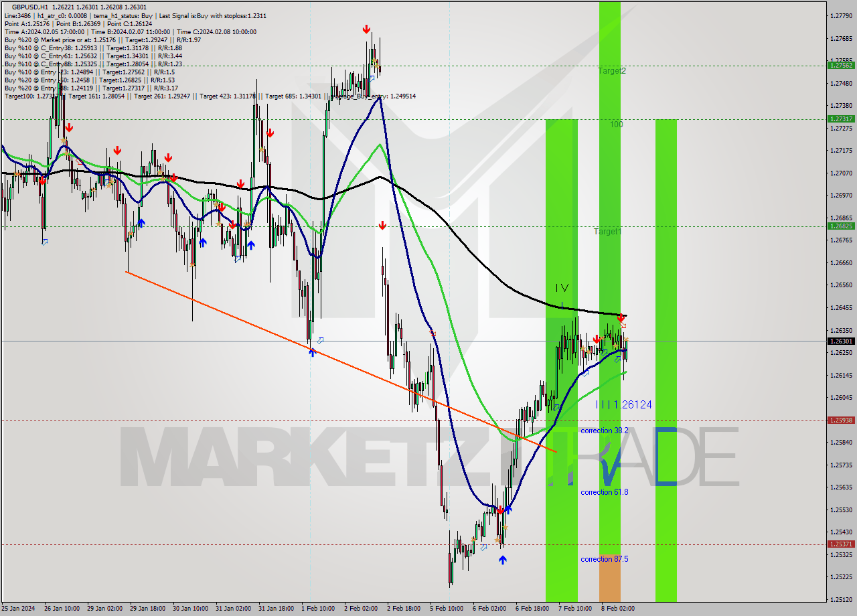Screen dimensions: 857x616
Task: Click the '29 Jan 02:00' time axis label
Action: click(x=104, y=609)
